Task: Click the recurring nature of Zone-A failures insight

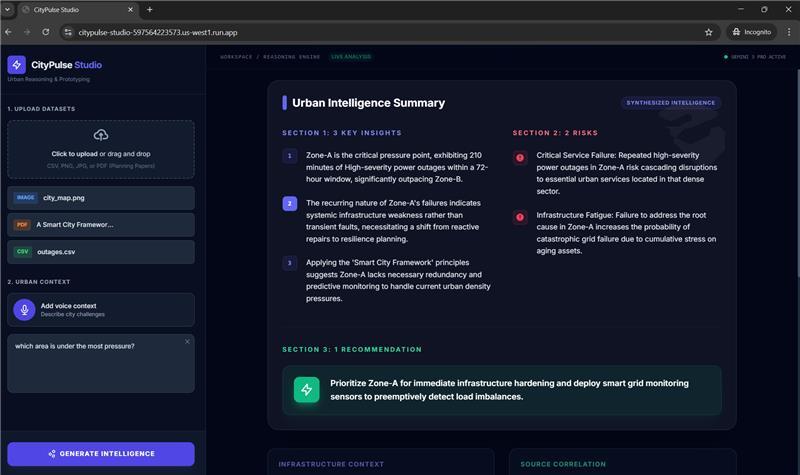Action: [393, 221]
